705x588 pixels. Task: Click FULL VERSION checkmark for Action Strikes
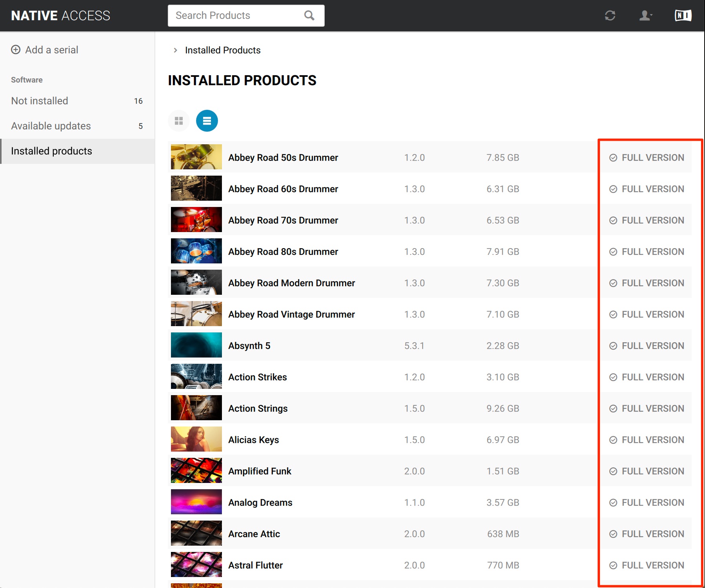pos(613,377)
